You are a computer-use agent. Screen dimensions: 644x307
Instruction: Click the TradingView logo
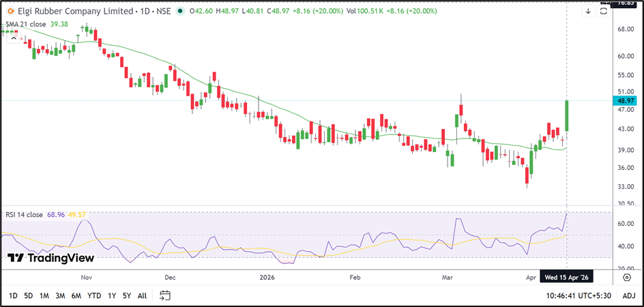pos(50,258)
